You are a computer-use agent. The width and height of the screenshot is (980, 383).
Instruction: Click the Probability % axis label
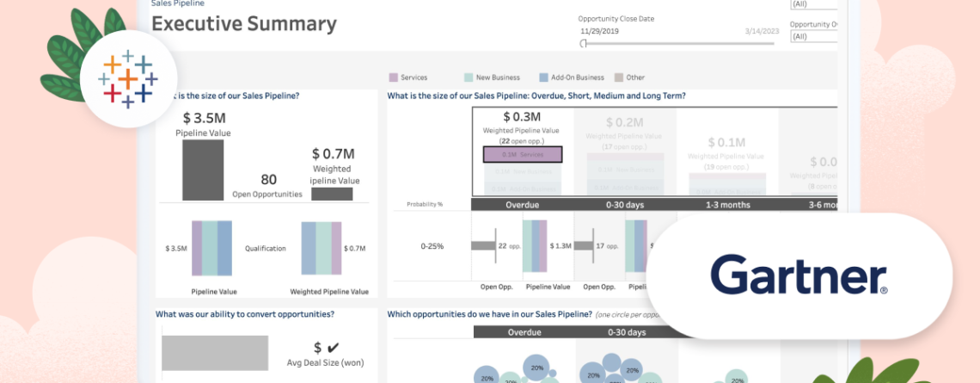[x=425, y=205]
